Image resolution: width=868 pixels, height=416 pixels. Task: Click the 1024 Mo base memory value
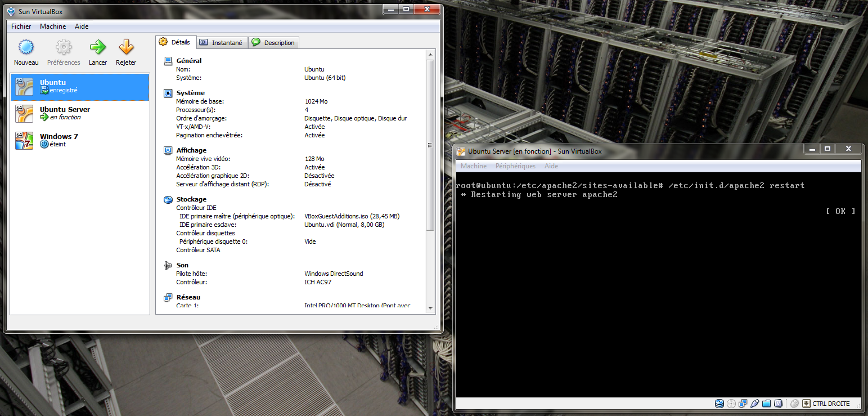[316, 101]
